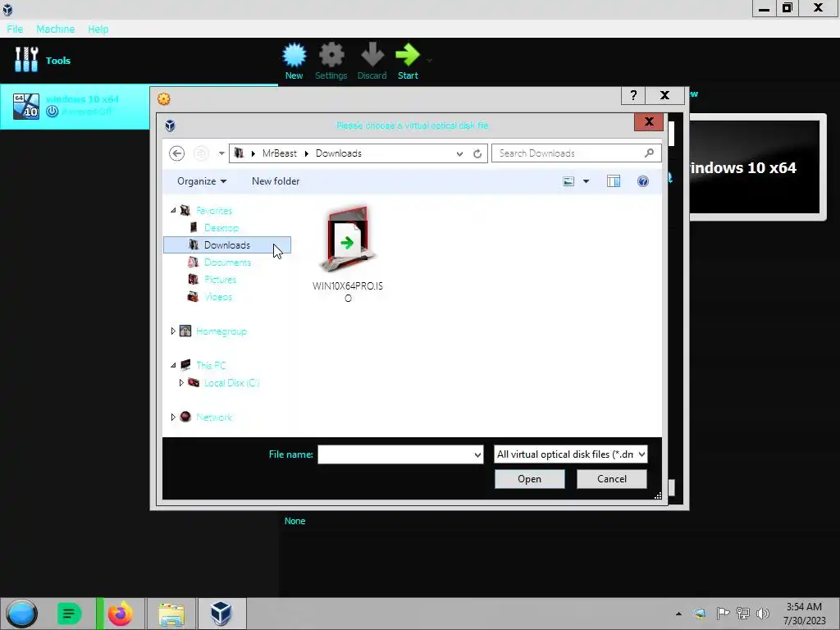Click the Desktop favorite in navigation pane
The width and height of the screenshot is (840, 630).
click(221, 228)
